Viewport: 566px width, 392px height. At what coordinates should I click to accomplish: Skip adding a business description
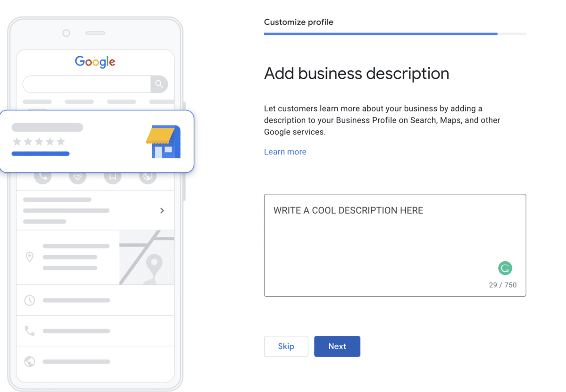tap(286, 346)
